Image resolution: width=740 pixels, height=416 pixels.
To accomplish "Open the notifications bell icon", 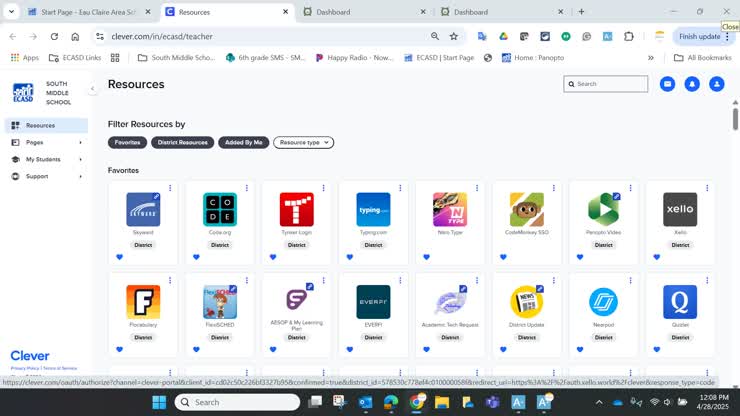I will (692, 84).
